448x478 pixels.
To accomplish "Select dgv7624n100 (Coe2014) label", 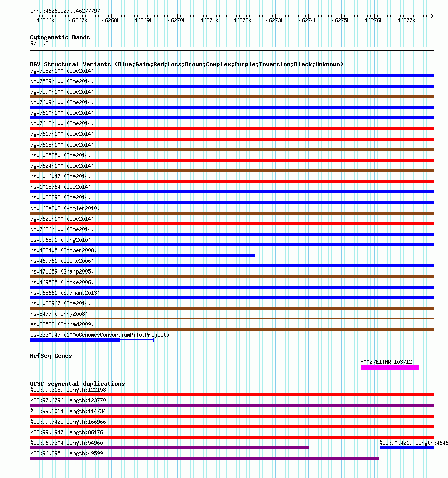I will [x=62, y=166].
